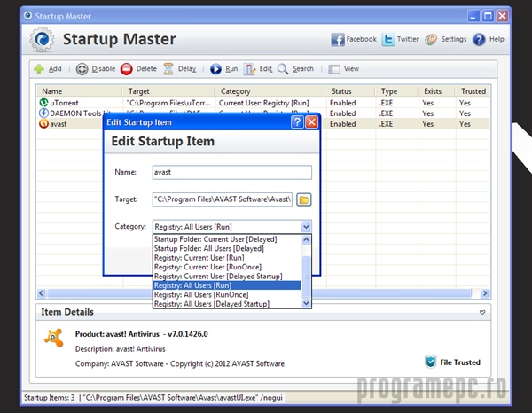Open the Facebook icon link
The height and width of the screenshot is (413, 532).
tap(338, 40)
